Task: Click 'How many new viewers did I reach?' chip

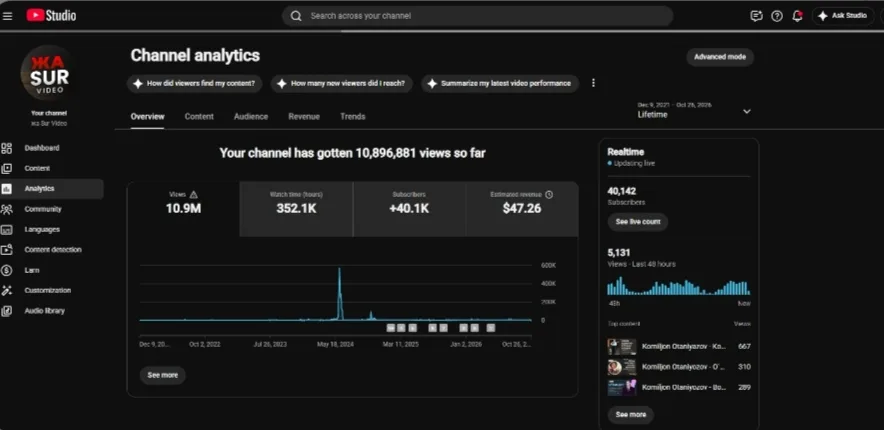Action: pos(342,83)
